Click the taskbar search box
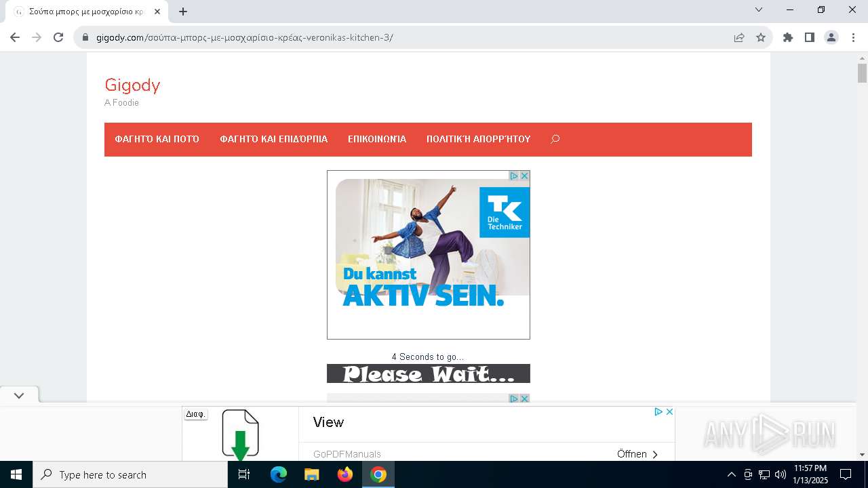This screenshot has width=868, height=488. click(130, 474)
